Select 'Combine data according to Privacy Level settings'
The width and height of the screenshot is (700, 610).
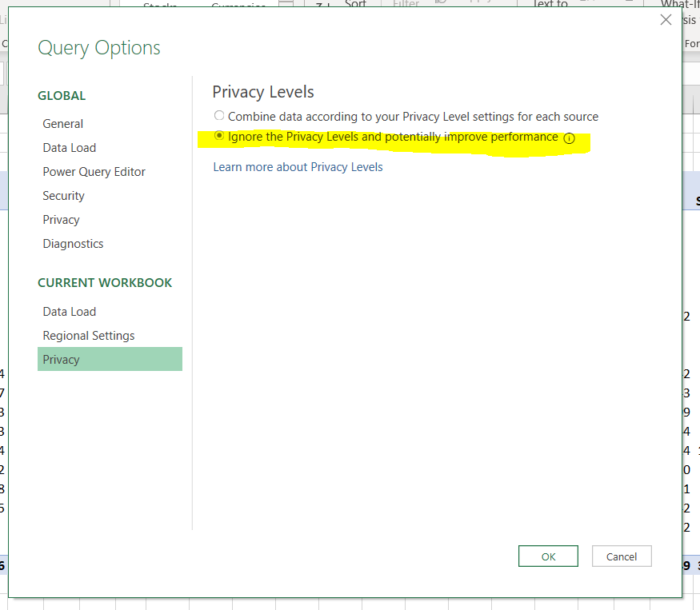[219, 116]
